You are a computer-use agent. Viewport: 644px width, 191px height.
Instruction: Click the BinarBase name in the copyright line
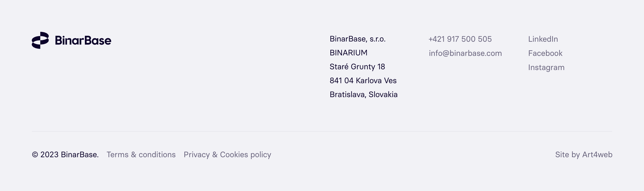[79, 154]
